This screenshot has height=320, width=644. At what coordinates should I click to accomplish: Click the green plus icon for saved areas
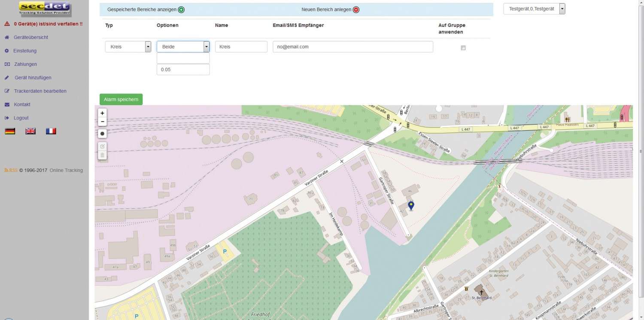click(181, 10)
